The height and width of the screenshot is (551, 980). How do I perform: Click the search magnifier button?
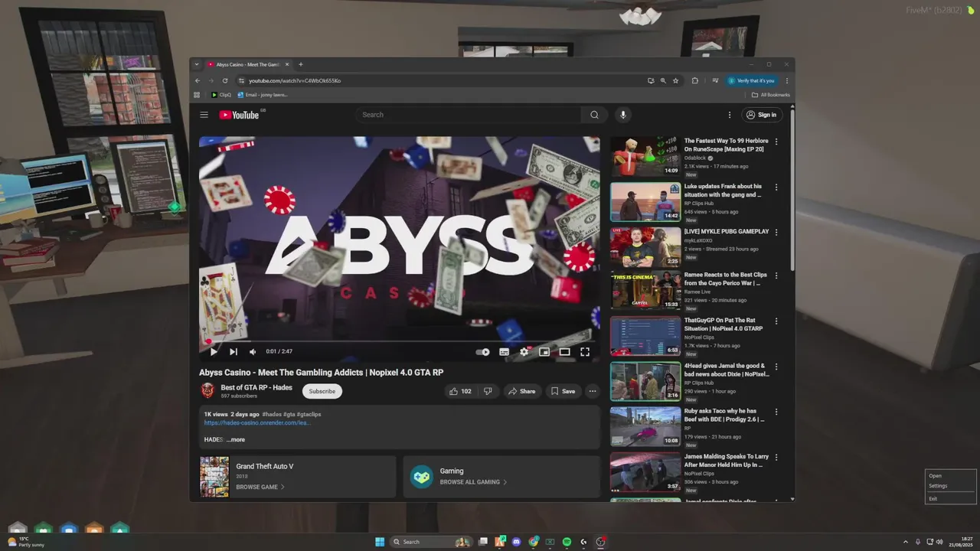(x=594, y=115)
